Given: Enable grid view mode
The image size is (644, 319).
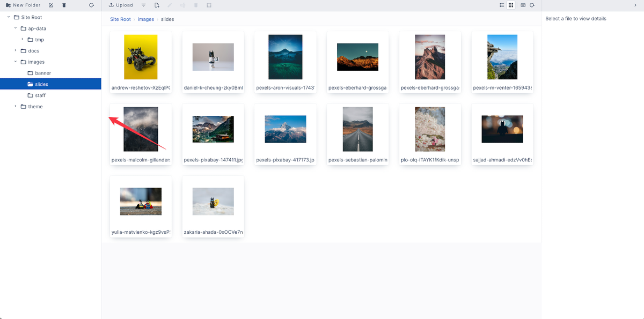Looking at the screenshot, I should coord(511,5).
